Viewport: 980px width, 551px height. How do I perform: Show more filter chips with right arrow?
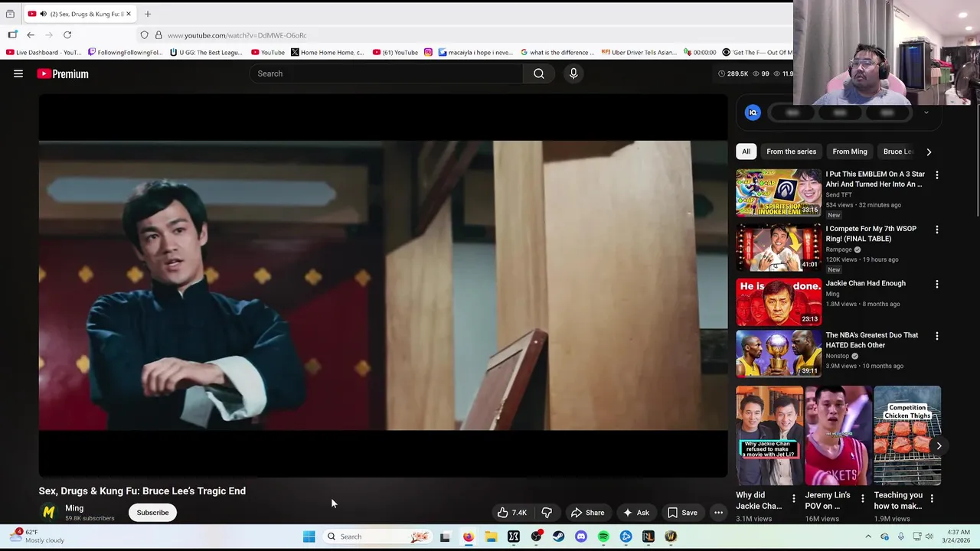coord(929,152)
